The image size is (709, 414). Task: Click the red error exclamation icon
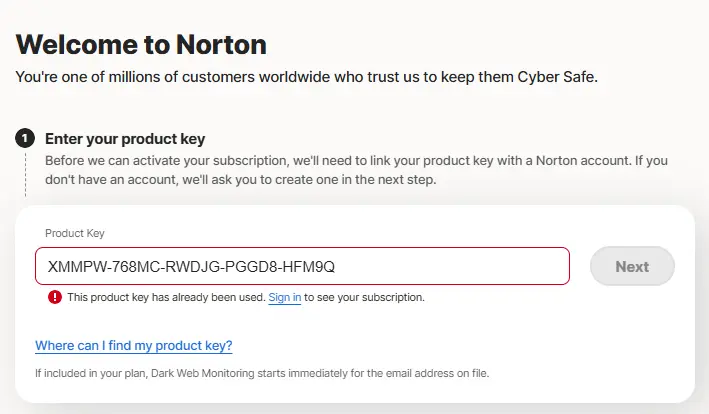[x=55, y=297]
